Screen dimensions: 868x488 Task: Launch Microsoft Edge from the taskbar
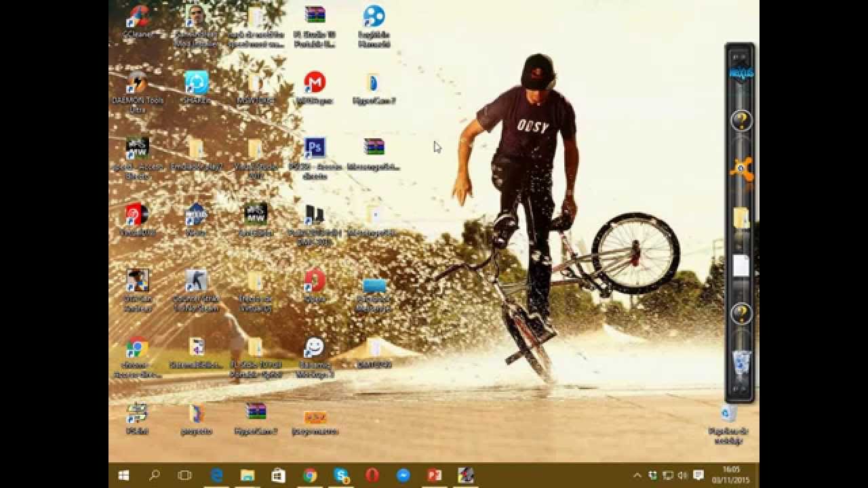tap(217, 476)
